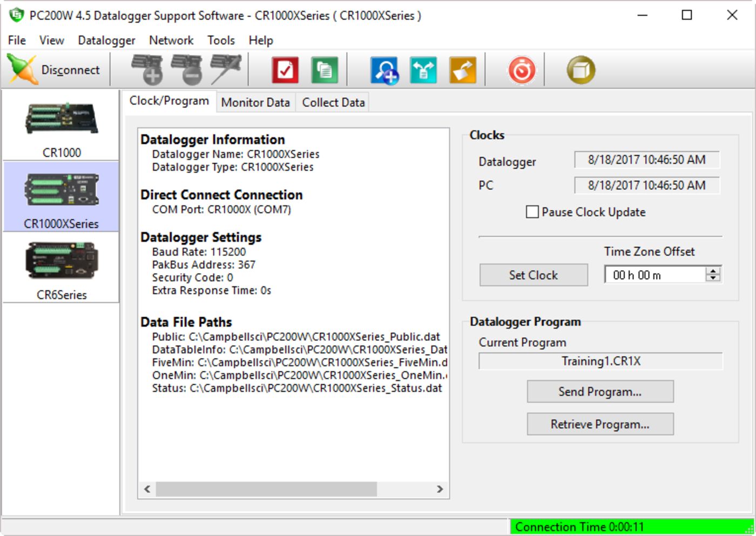Click the Add Datalogger icon with plus sign
The image size is (756, 536).
tap(147, 70)
